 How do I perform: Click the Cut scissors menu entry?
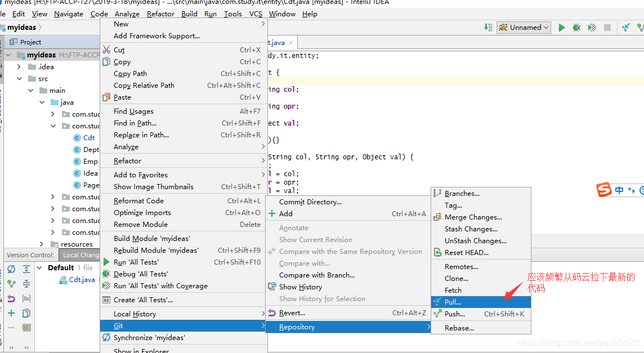tap(184, 50)
